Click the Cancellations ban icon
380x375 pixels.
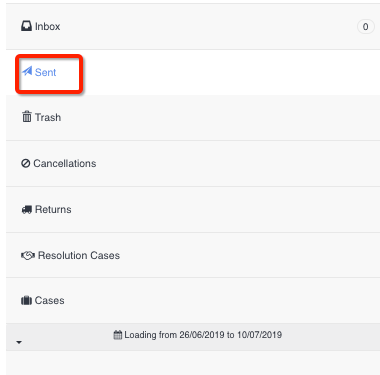(x=26, y=163)
